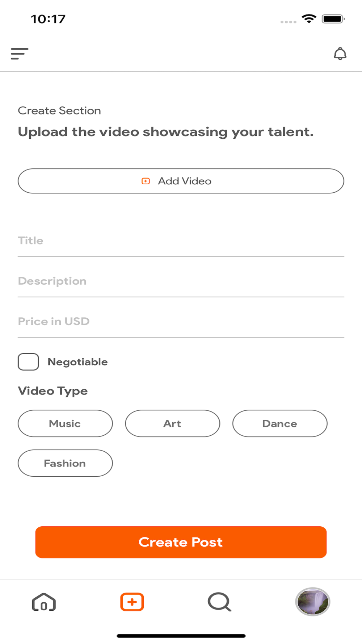This screenshot has width=362, height=644.
Task: Go to the Home tab icon
Action: click(x=44, y=602)
